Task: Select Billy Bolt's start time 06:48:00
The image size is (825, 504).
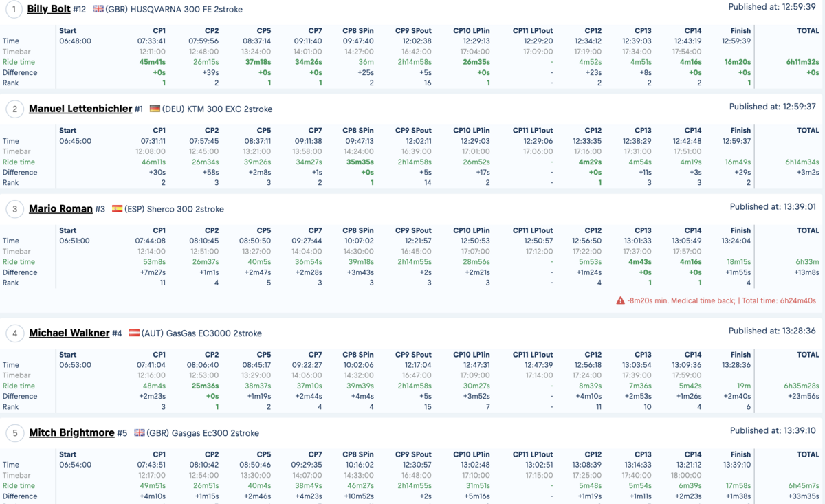Action: point(75,41)
